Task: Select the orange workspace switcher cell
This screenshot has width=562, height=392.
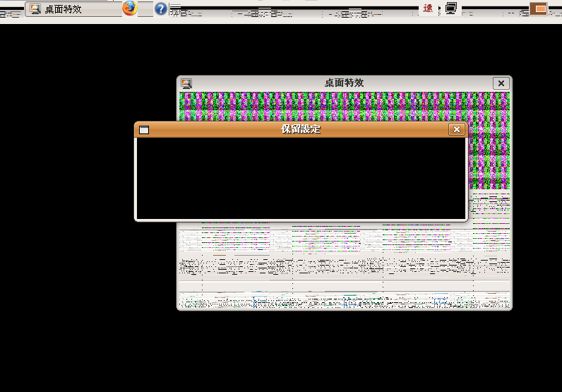Action: [x=538, y=8]
